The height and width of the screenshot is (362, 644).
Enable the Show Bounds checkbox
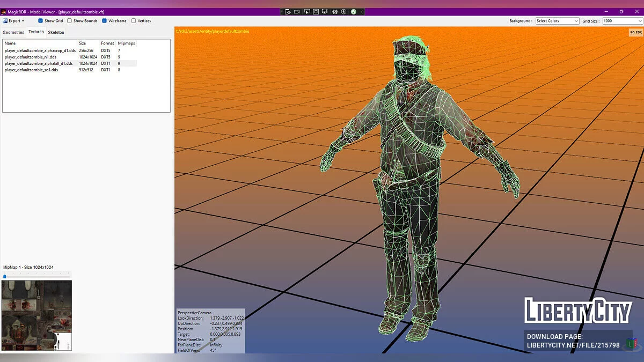coord(70,21)
